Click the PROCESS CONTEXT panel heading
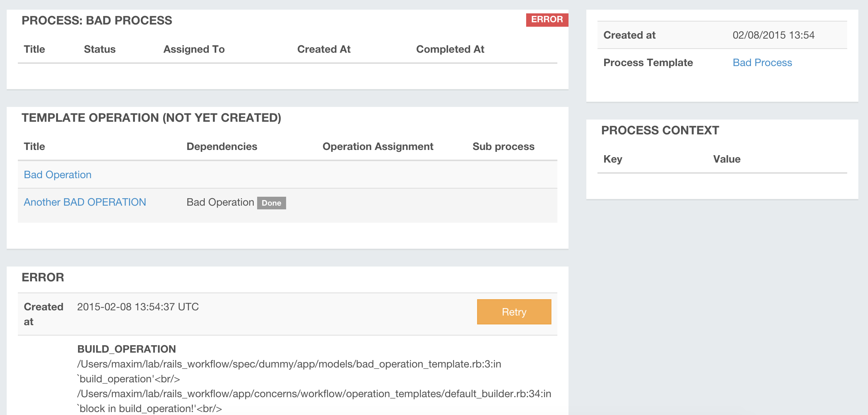 click(660, 130)
